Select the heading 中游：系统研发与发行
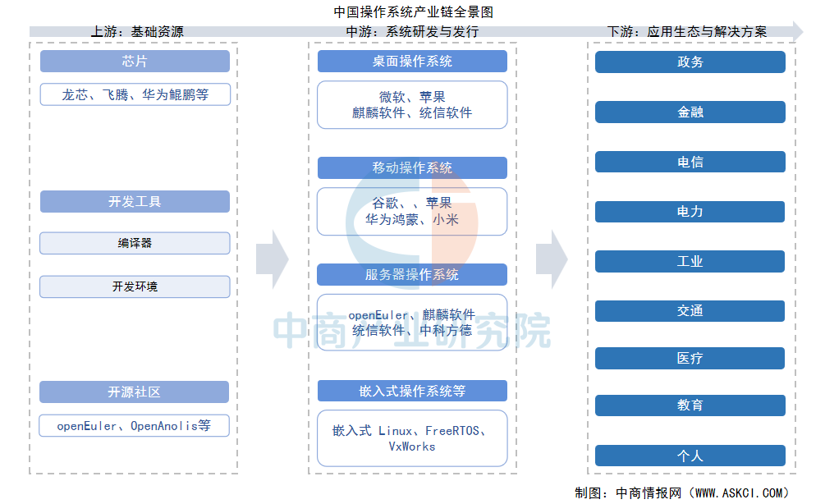Screen dimensions: 825x504 412,31
